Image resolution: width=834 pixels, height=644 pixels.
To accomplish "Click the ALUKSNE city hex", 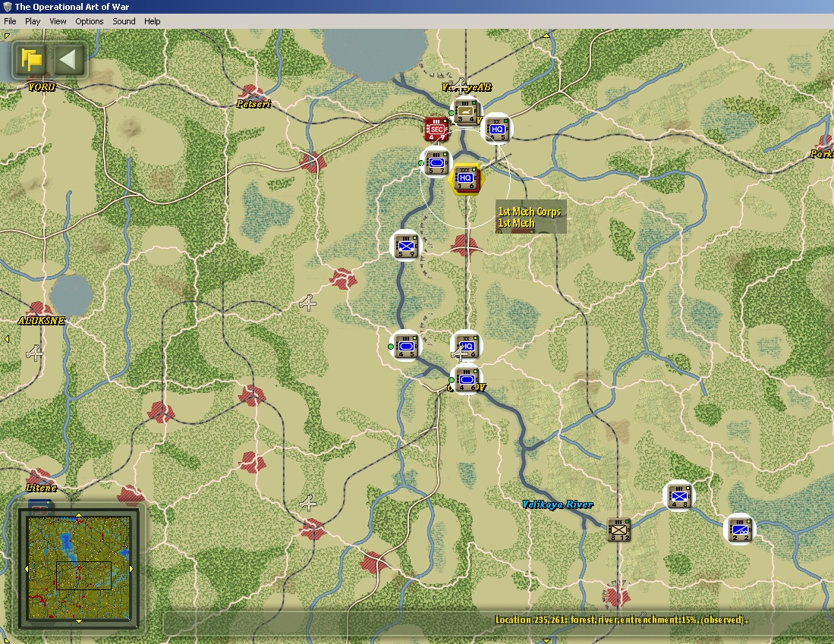I will coord(40,309).
